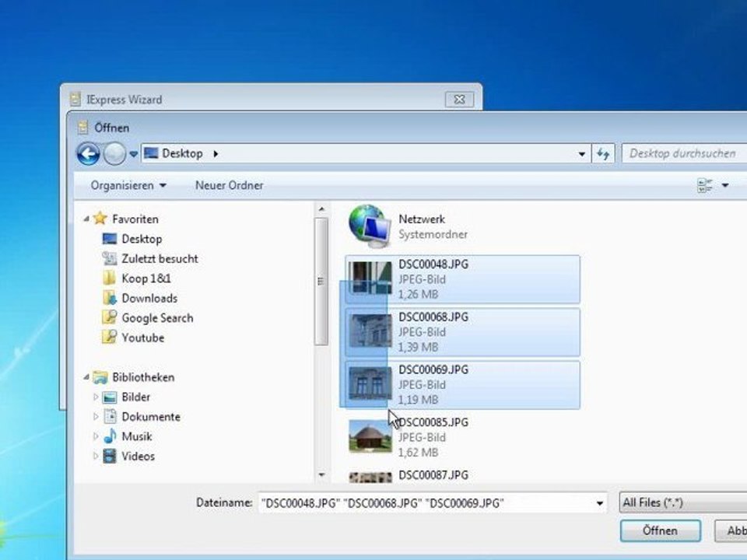Select the DSC00085.JPG thumbnail
The image size is (747, 560).
[x=370, y=436]
